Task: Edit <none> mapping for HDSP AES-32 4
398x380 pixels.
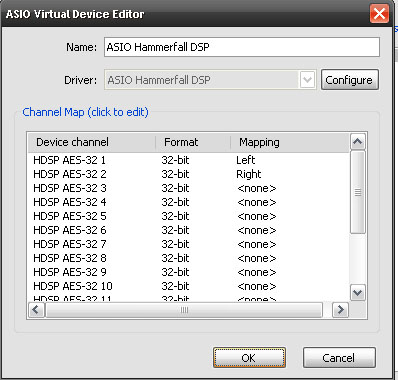Action: coord(257,203)
